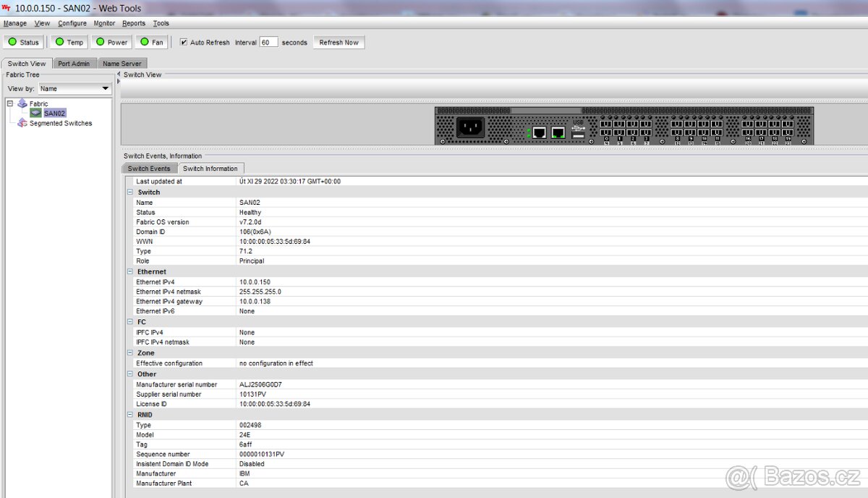The image size is (868, 498).
Task: Click the SAN02 switch icon in tree
Action: (x=35, y=113)
